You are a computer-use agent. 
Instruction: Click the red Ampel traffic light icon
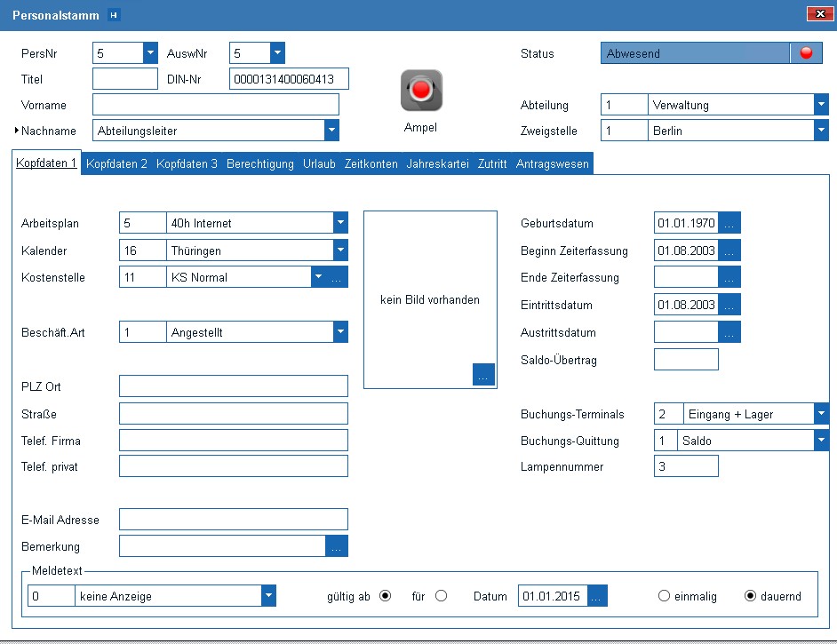point(421,90)
